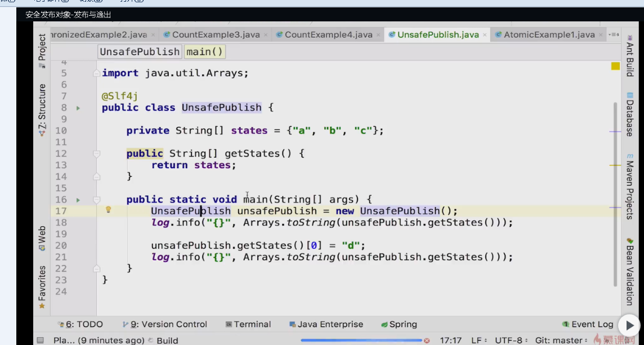The height and width of the screenshot is (345, 644).
Task: Close the CountExample4.java tab
Action: [378, 35]
